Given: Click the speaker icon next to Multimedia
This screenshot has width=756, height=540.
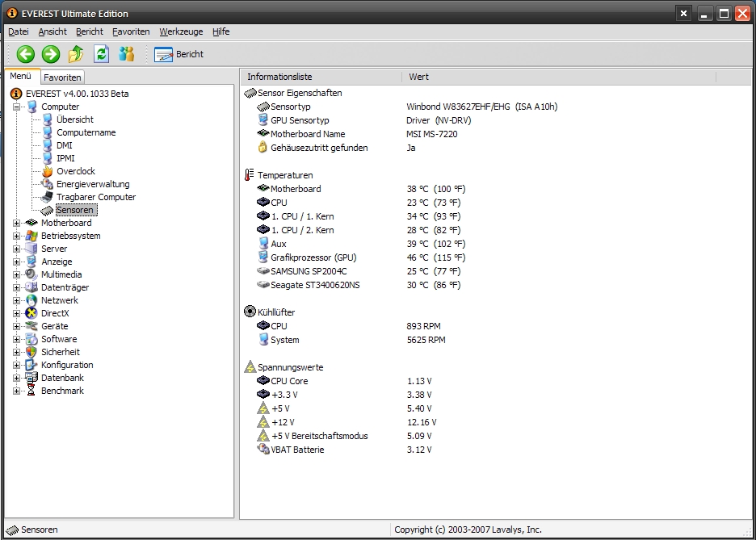Looking at the screenshot, I should pos(31,274).
